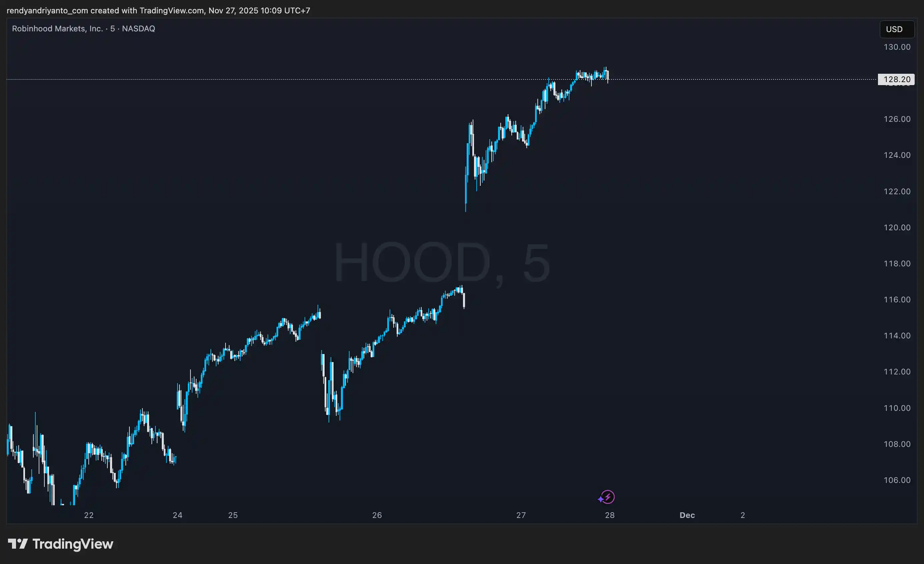
Task: Click the Robinhood Markets, Inc. symbol title
Action: (57, 28)
